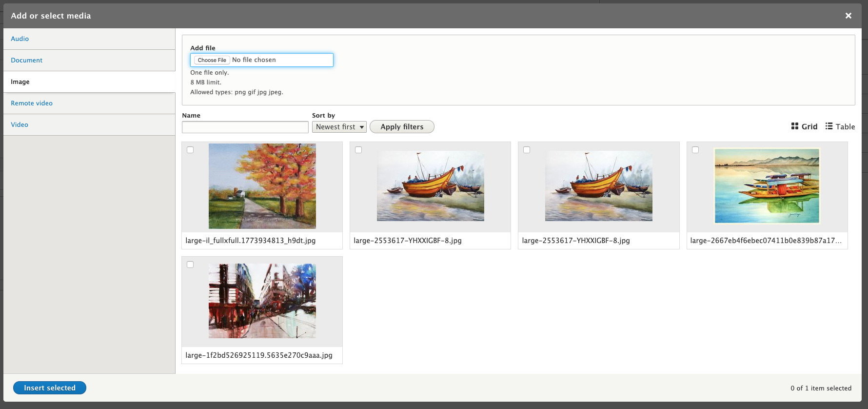Click filename large-il_fullxfull.1773934813_h9dt.jpg
Viewport: 868px width, 409px height.
[251, 241]
